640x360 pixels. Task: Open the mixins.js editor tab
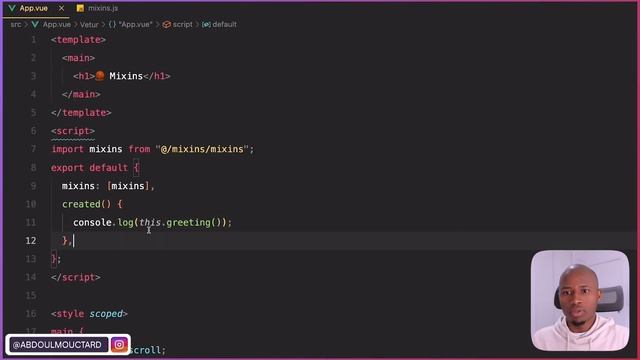(103, 8)
